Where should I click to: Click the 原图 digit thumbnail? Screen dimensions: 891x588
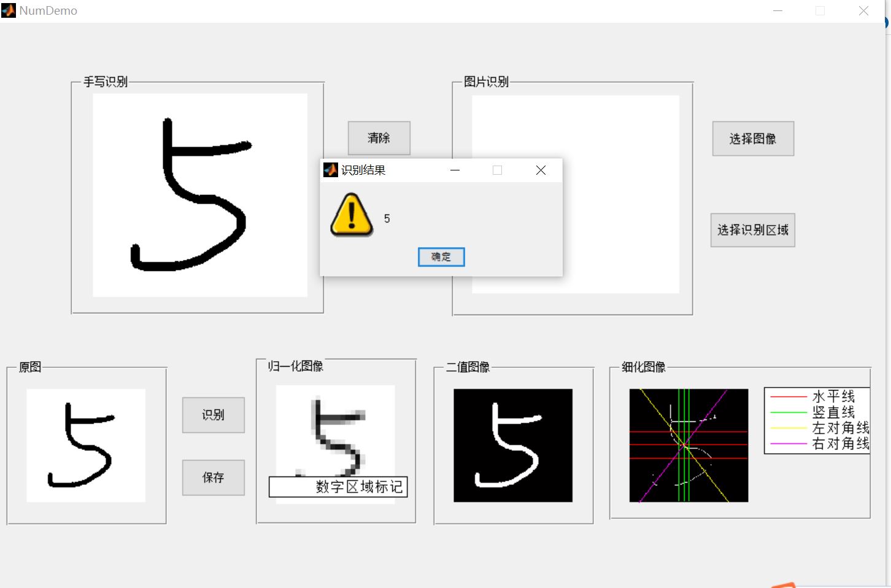(x=85, y=445)
